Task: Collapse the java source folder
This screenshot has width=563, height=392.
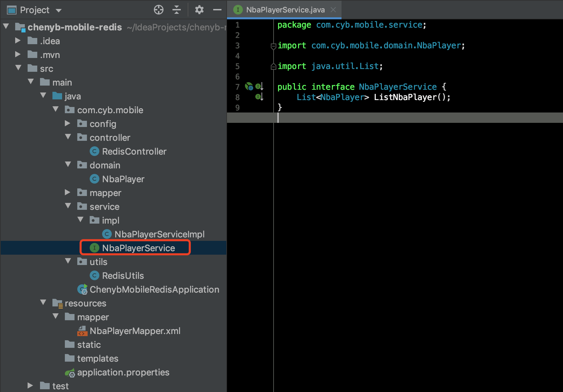Action: [43, 95]
